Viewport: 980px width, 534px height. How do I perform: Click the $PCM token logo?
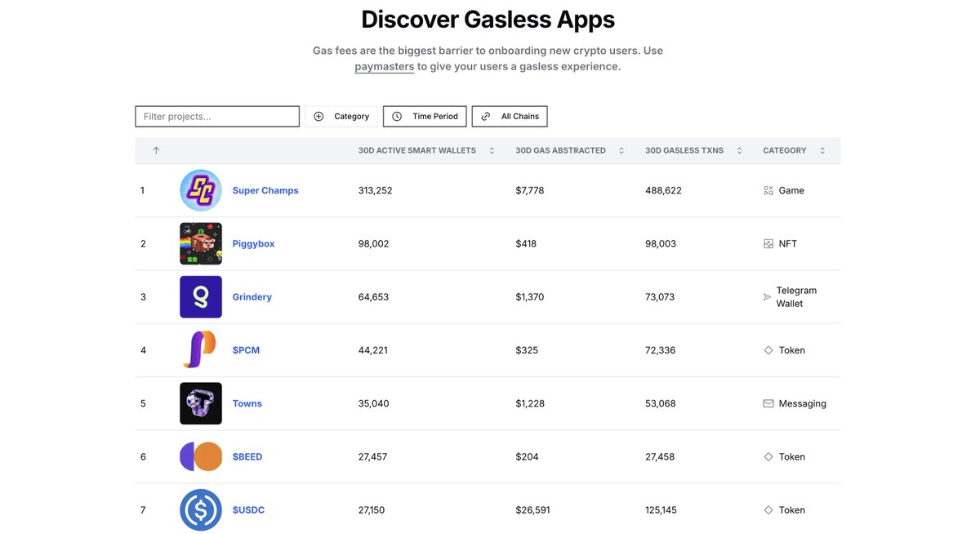pos(201,350)
